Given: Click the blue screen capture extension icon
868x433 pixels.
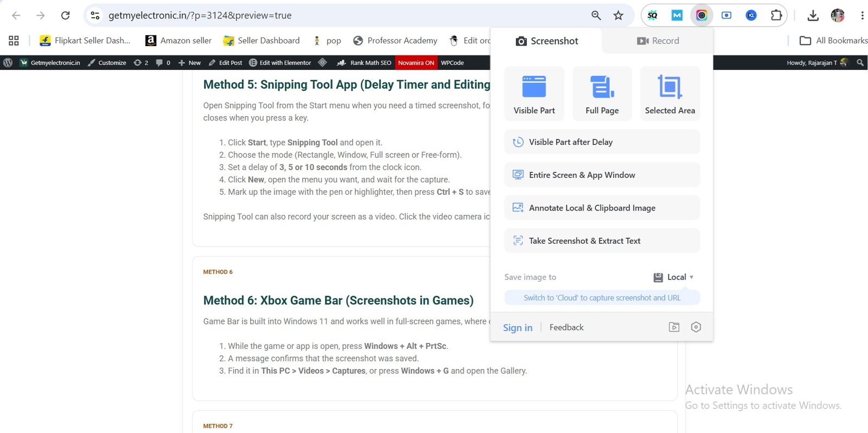Looking at the screenshot, I should [726, 15].
